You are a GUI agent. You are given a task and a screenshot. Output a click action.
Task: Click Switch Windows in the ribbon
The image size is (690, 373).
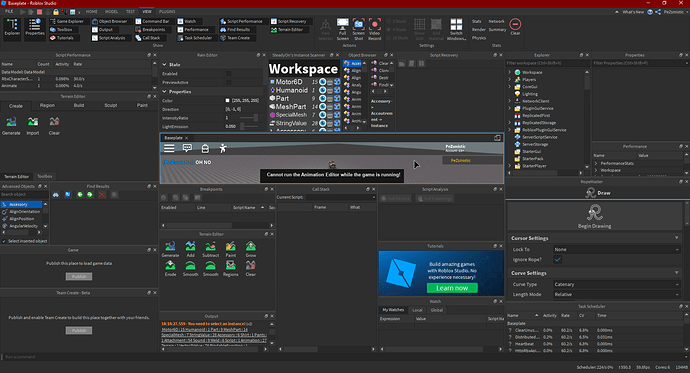pos(456,29)
